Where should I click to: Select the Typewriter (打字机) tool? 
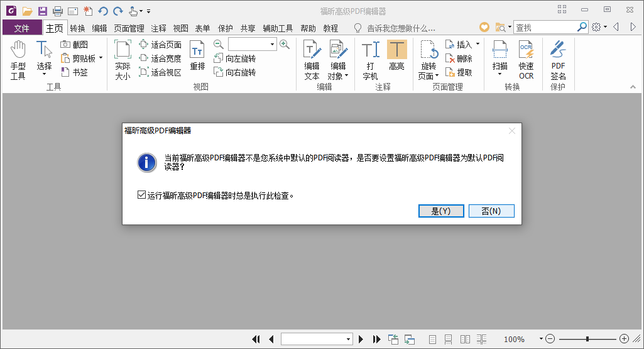click(x=371, y=60)
